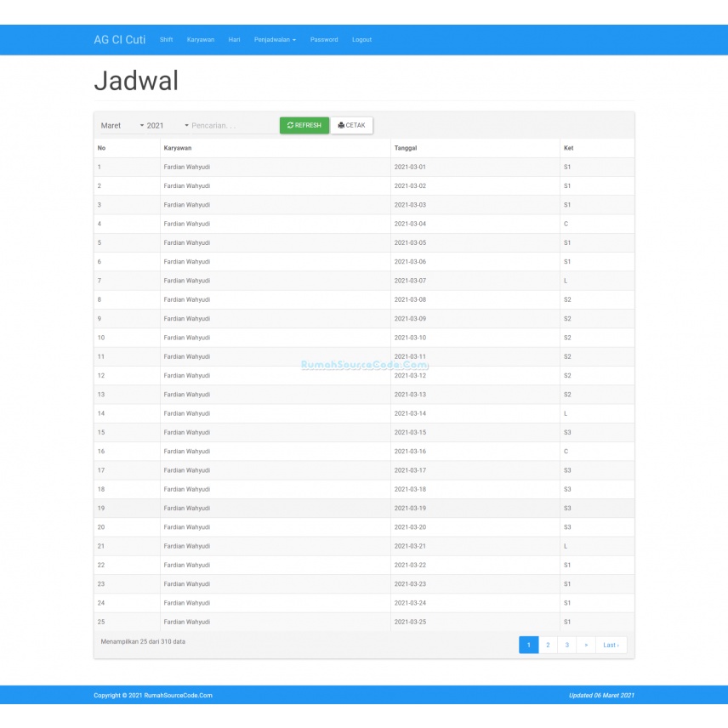The width and height of the screenshot is (728, 728).
Task: Expand the Penjadwalan dropdown menu
Action: [275, 39]
